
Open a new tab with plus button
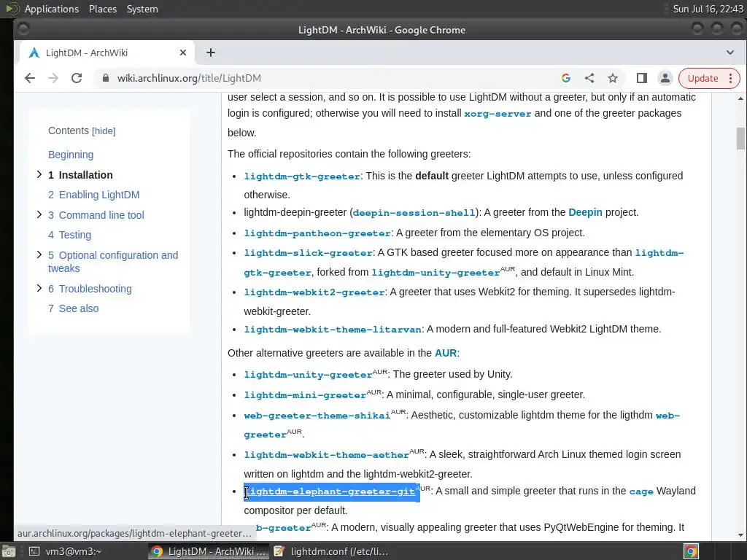(211, 52)
